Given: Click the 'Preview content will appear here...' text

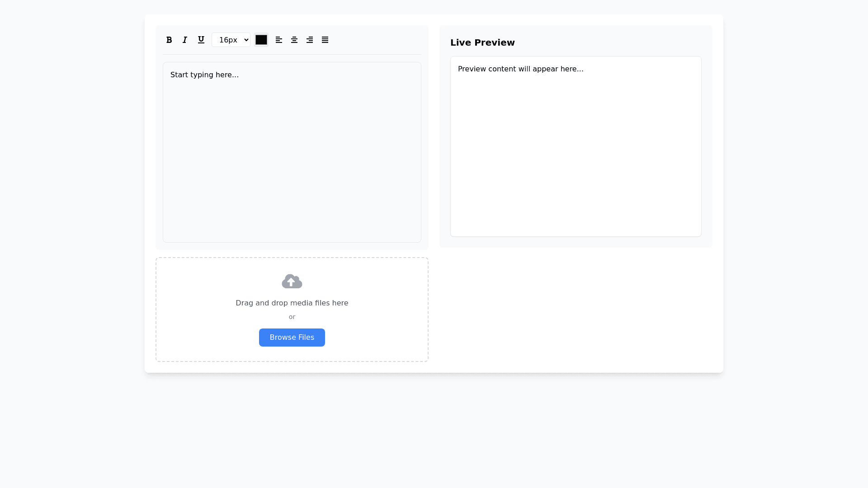Looking at the screenshot, I should 520,69.
